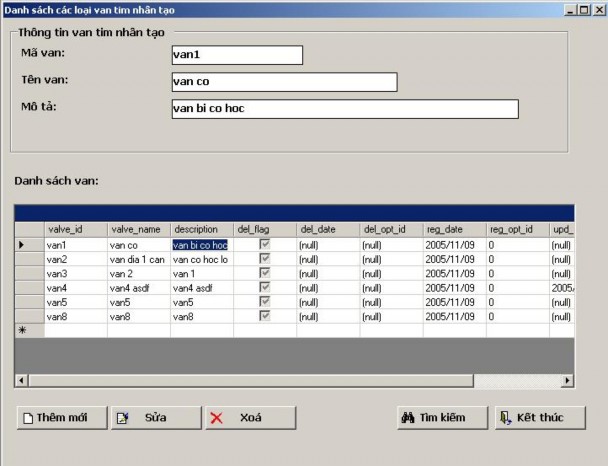Viewport: 608px width, 466px height.
Task: Select the row marker arrow for van1
Action: click(x=23, y=244)
